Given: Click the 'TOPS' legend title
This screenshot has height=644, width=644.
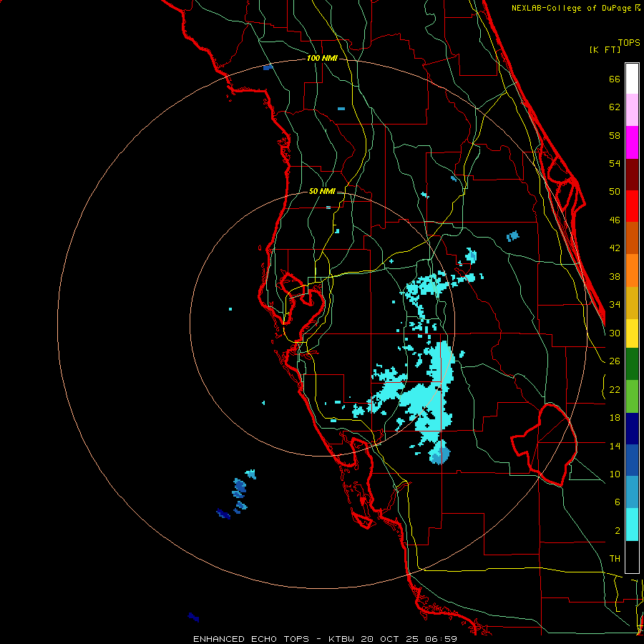Looking at the screenshot, I should click(629, 43).
